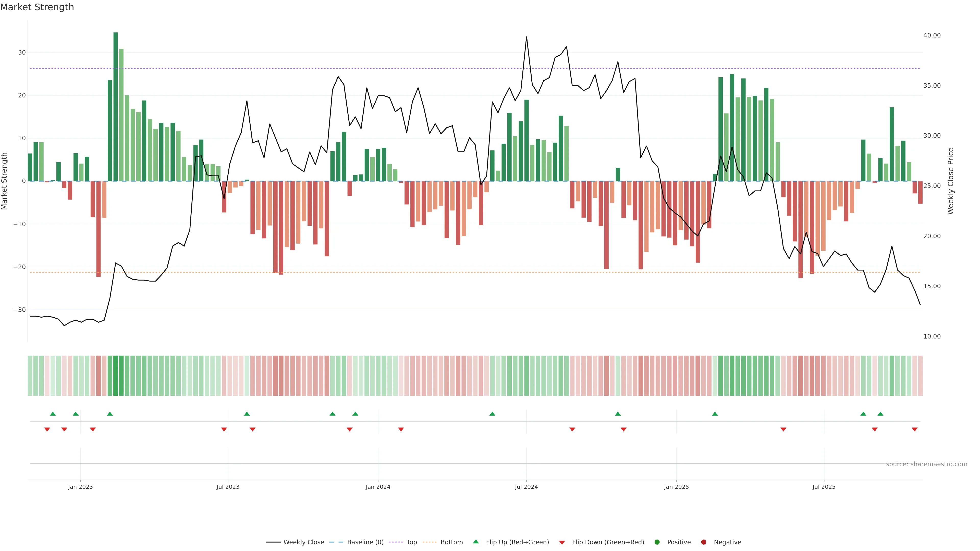The width and height of the screenshot is (980, 551).
Task: Click the Jan 2025 x-axis label
Action: click(x=676, y=487)
